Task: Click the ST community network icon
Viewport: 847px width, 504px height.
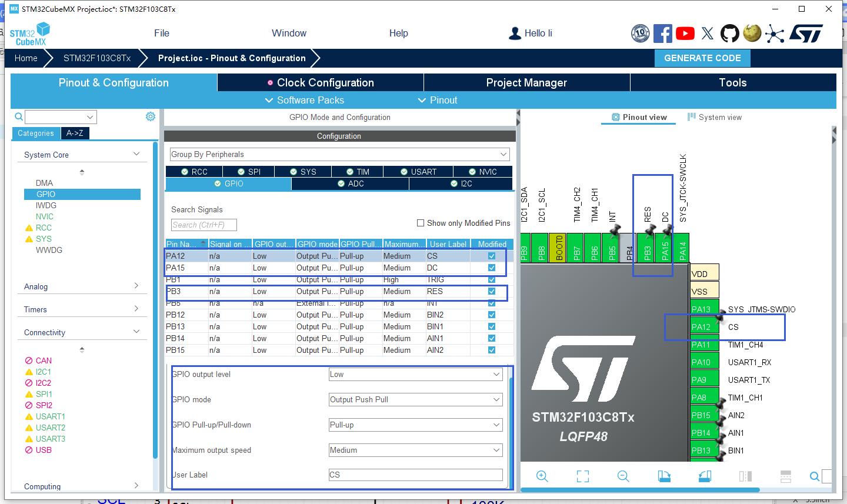Action: (775, 34)
